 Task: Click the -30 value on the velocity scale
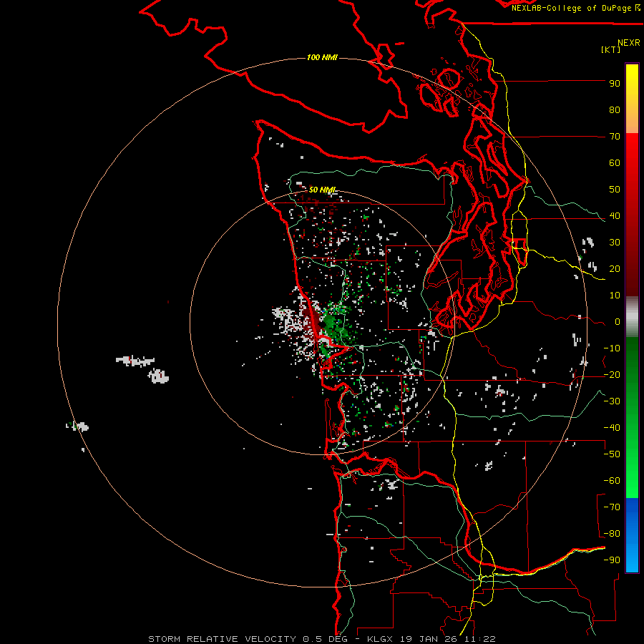click(612, 401)
